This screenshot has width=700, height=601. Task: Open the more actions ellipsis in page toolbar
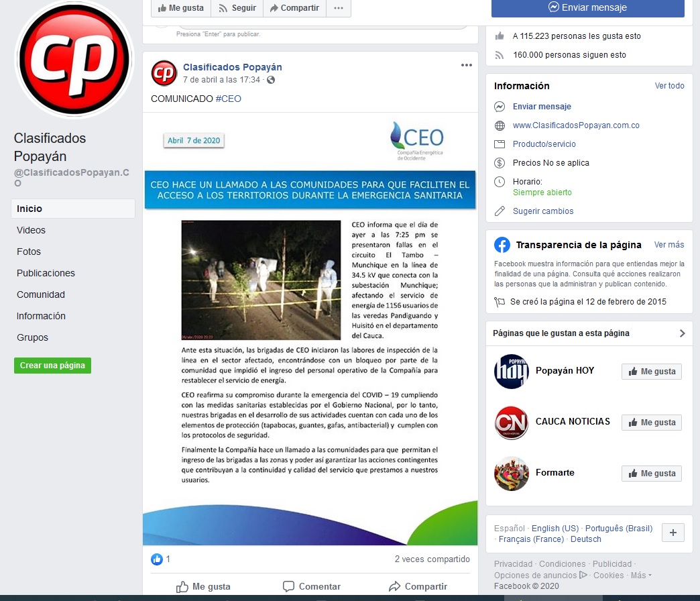coord(339,8)
